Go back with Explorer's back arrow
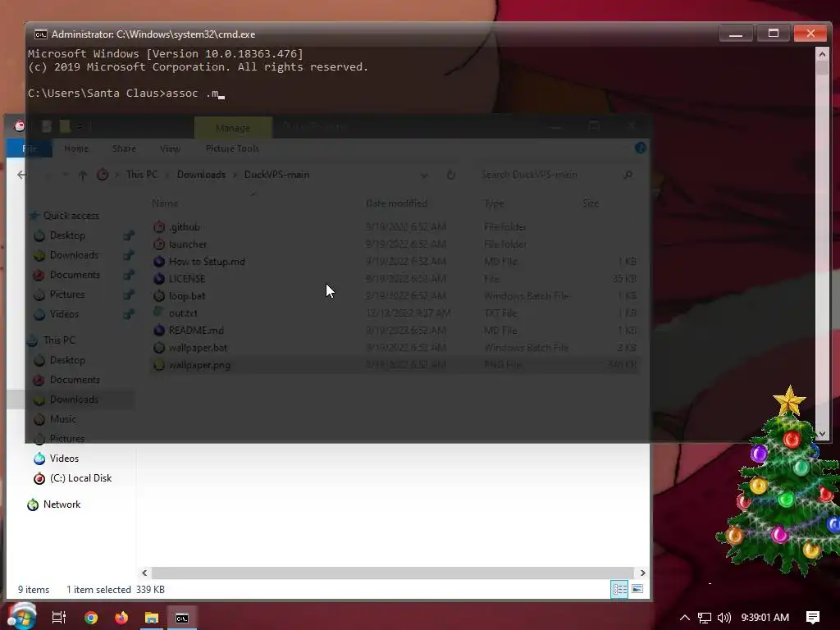Image resolution: width=840 pixels, height=630 pixels. point(21,175)
